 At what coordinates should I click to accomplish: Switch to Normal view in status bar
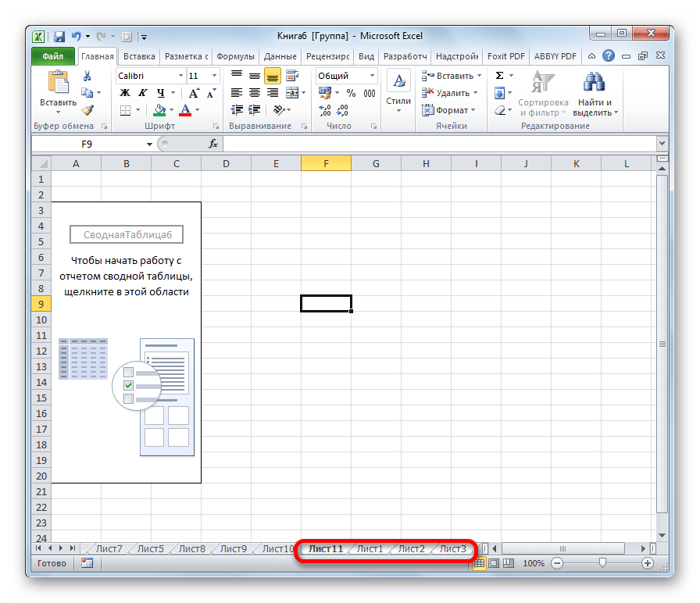coord(479,563)
